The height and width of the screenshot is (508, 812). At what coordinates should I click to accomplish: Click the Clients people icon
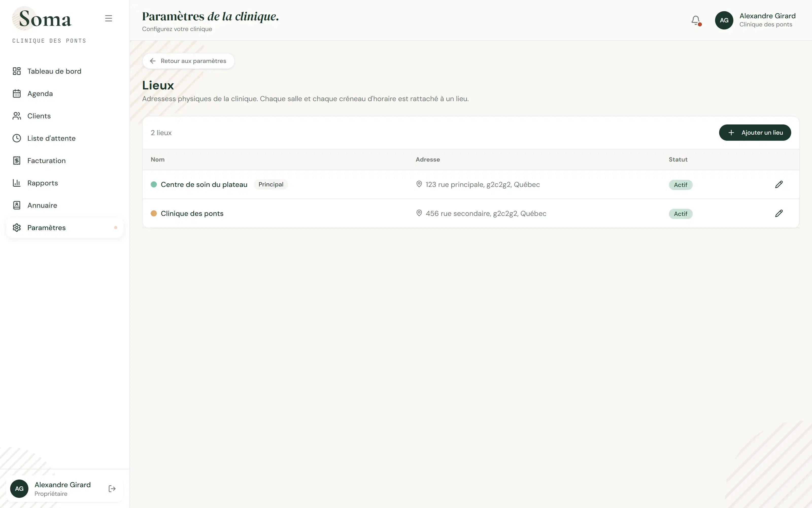tap(17, 116)
